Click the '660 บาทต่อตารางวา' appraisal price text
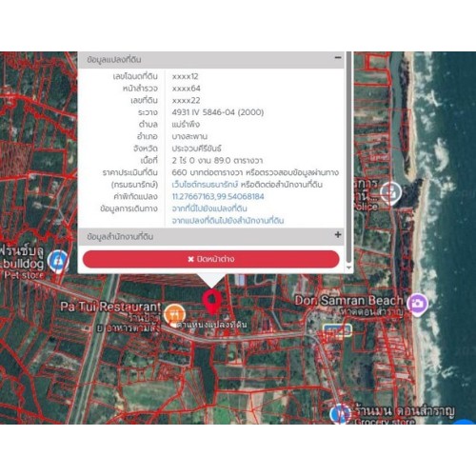Screen dimensions: 476x476 pyautogui.click(x=208, y=172)
